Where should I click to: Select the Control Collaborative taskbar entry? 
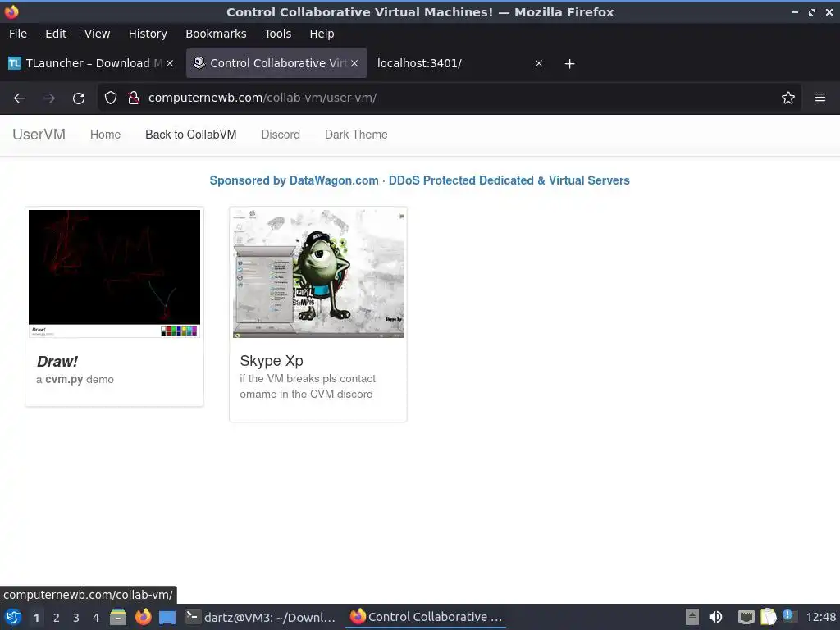427,617
